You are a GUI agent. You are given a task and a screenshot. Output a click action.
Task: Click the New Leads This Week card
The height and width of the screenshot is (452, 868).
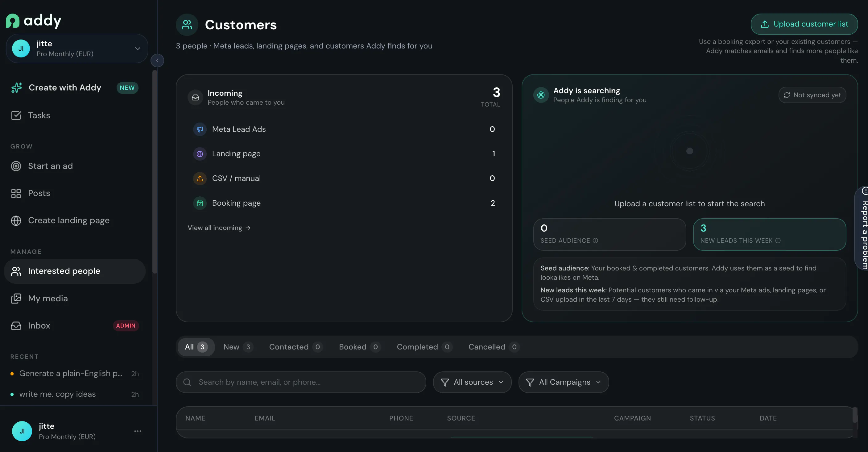770,234
